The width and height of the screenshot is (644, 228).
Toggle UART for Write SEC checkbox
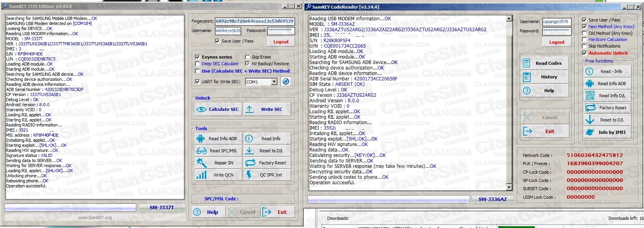click(x=197, y=82)
